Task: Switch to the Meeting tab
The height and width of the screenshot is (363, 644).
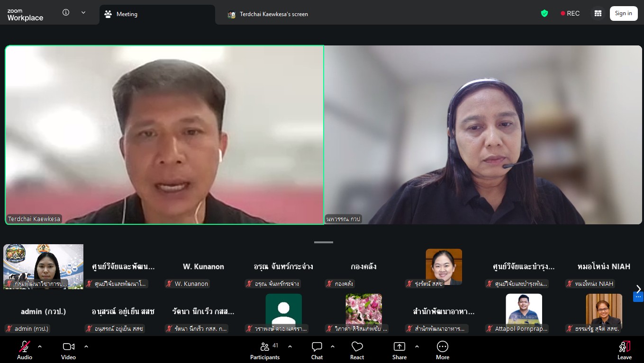Action: tap(156, 14)
